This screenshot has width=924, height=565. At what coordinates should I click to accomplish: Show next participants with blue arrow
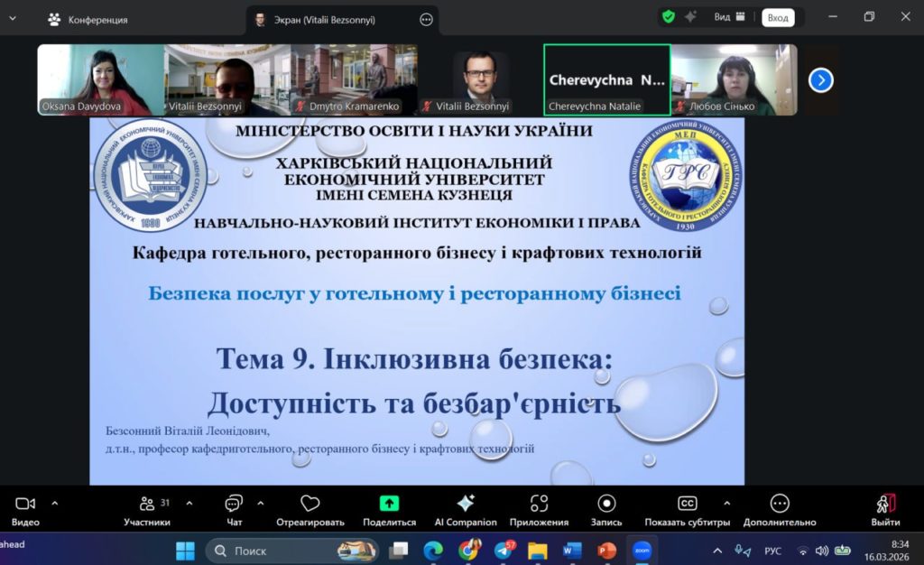click(820, 80)
